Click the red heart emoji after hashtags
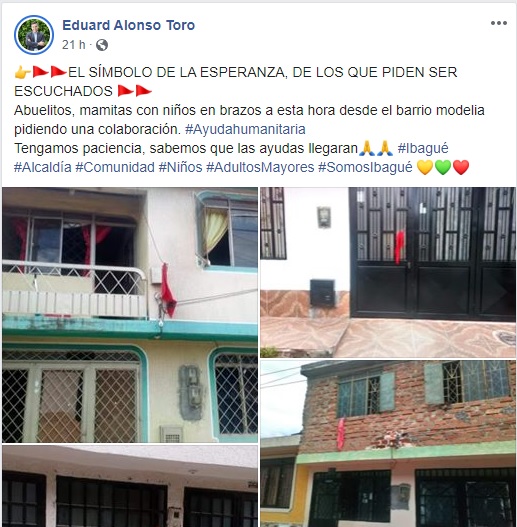 [x=461, y=167]
